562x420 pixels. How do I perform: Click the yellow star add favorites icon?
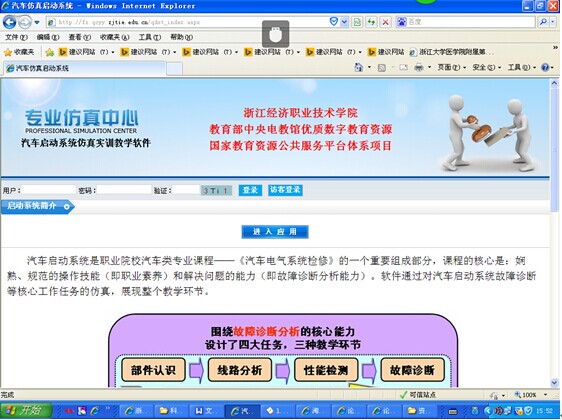50,52
